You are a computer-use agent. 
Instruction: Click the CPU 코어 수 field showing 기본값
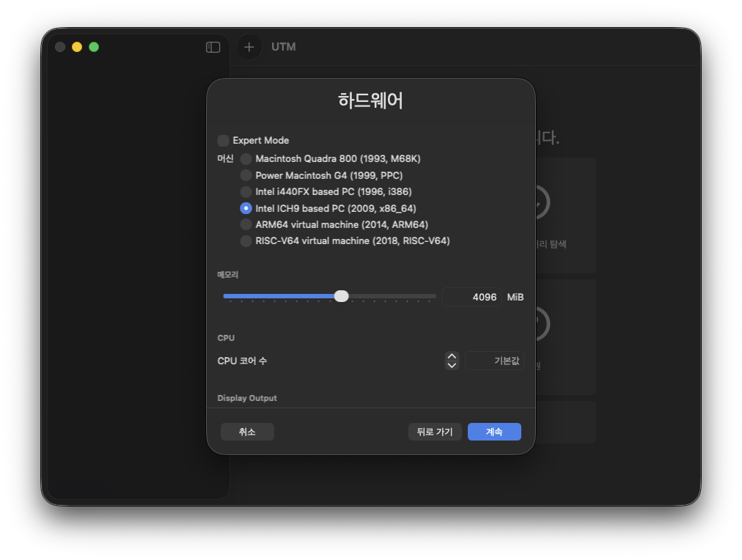click(495, 361)
